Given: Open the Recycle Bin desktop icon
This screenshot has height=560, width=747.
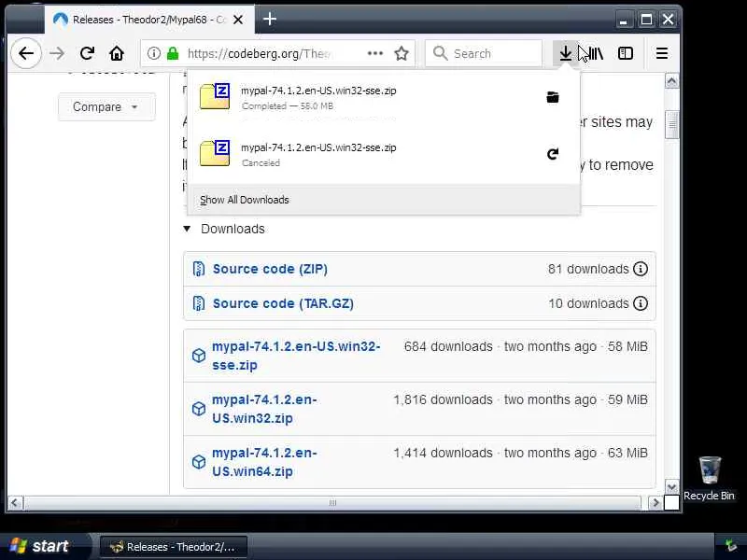Looking at the screenshot, I should [710, 478].
